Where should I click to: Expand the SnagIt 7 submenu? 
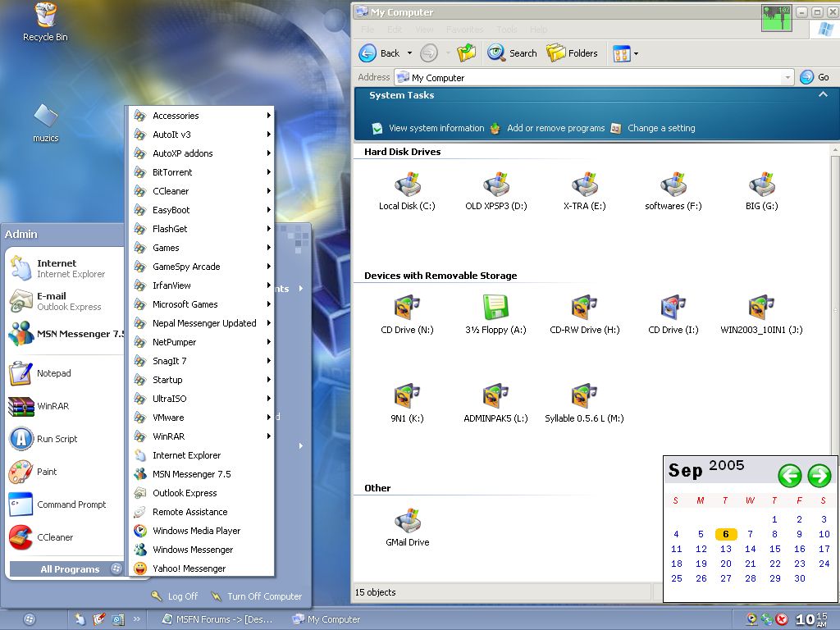click(x=202, y=361)
